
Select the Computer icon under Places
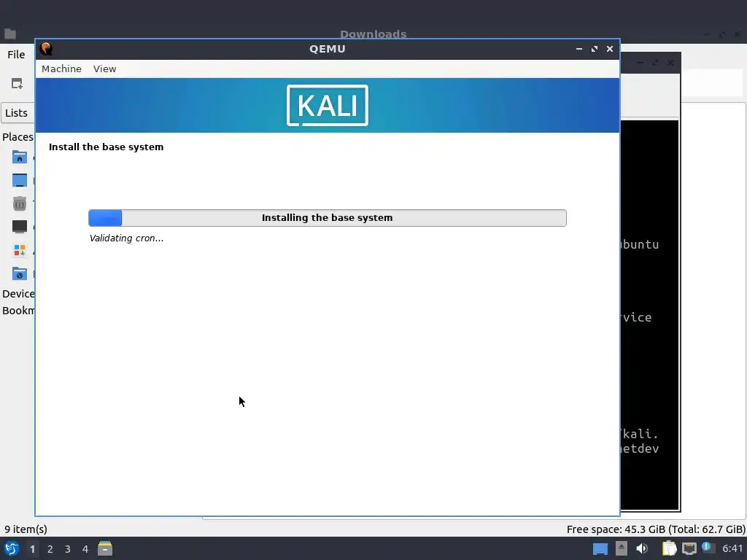[20, 227]
